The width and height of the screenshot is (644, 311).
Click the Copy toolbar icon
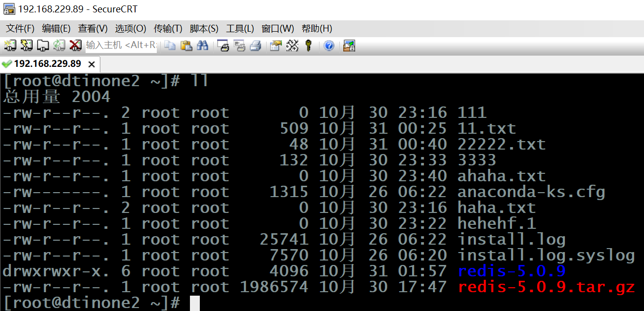(170, 46)
